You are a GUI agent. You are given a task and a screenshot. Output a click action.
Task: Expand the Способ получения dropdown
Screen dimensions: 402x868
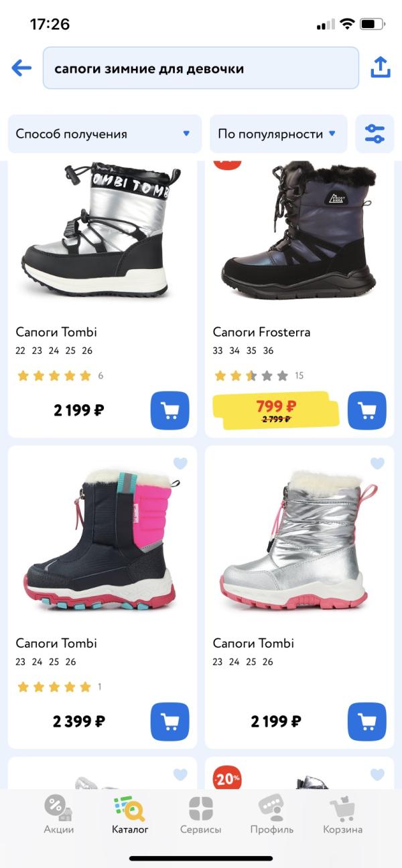[105, 134]
